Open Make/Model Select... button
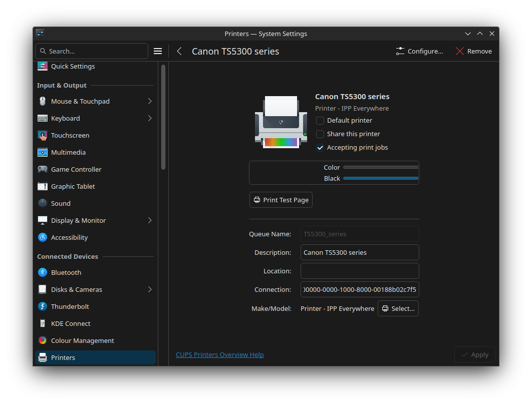This screenshot has width=532, height=405. (x=398, y=308)
